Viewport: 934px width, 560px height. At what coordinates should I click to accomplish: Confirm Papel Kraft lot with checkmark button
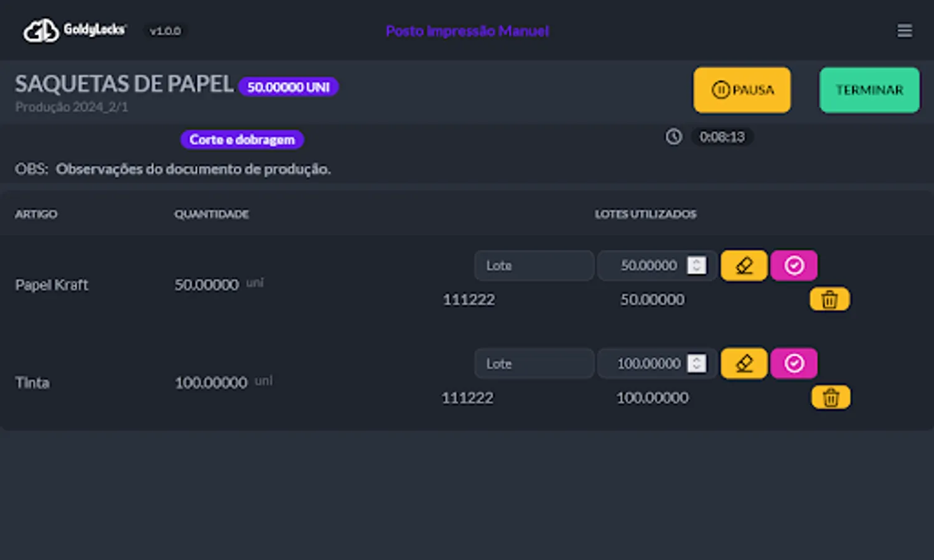click(x=793, y=266)
